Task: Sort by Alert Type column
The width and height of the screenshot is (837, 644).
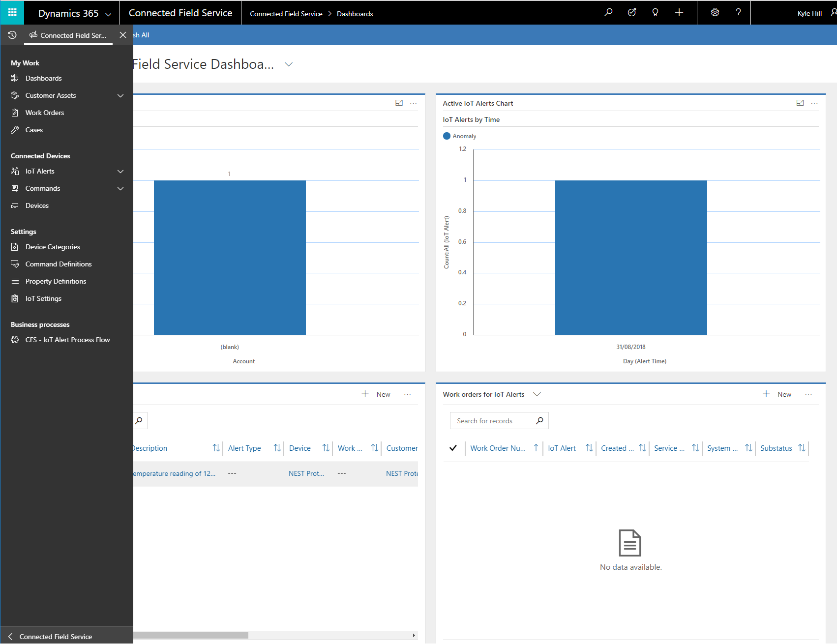Action: tap(244, 448)
